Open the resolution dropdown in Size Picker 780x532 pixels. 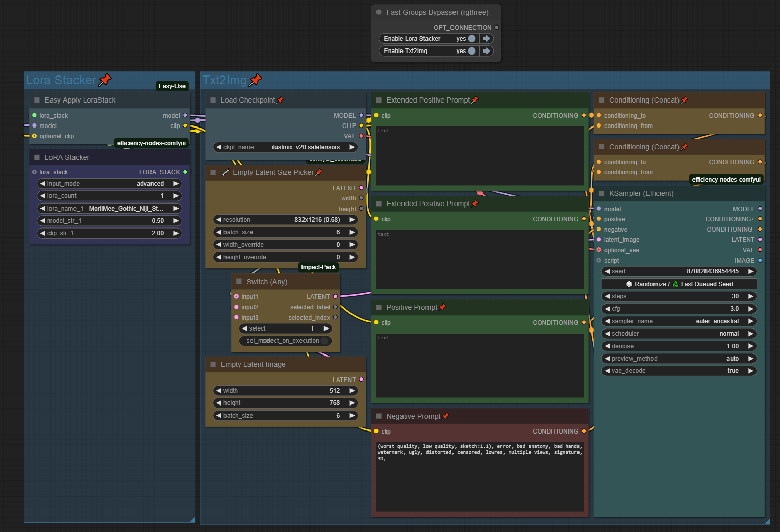[285, 220]
